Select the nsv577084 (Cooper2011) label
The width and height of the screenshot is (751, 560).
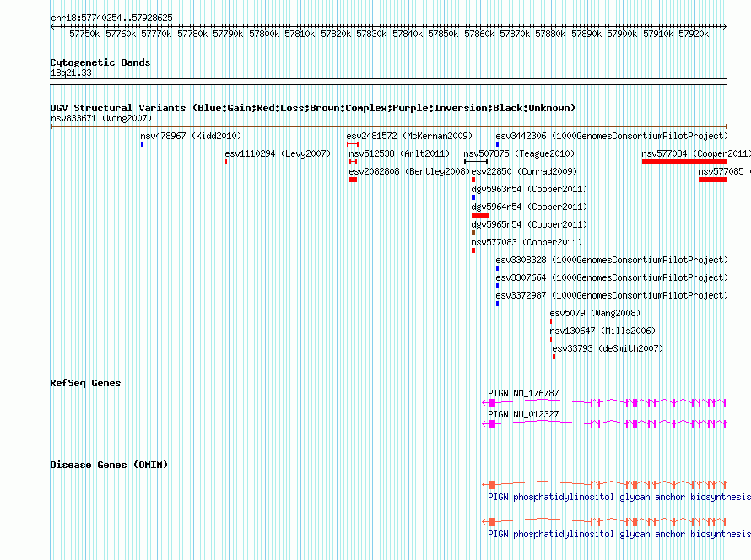(x=696, y=153)
